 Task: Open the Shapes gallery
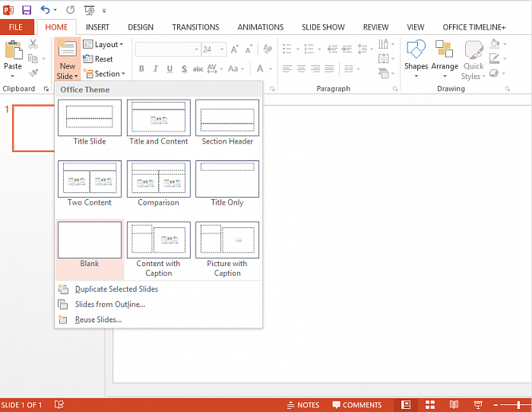416,58
